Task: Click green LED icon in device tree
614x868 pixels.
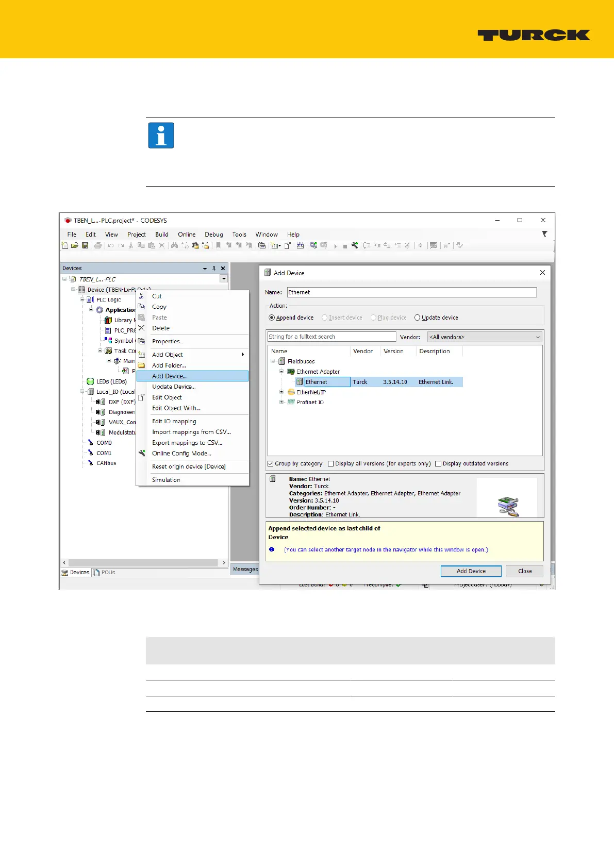Action: (90, 381)
